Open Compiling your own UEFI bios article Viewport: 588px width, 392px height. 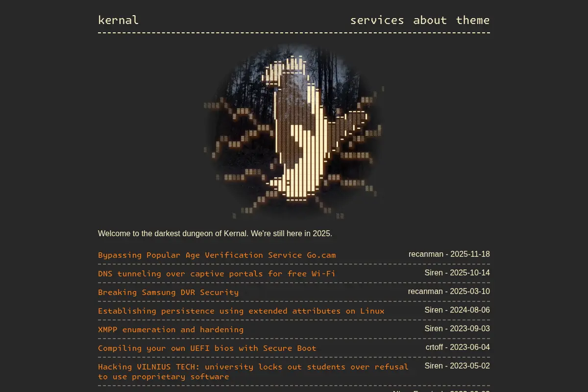(207, 348)
